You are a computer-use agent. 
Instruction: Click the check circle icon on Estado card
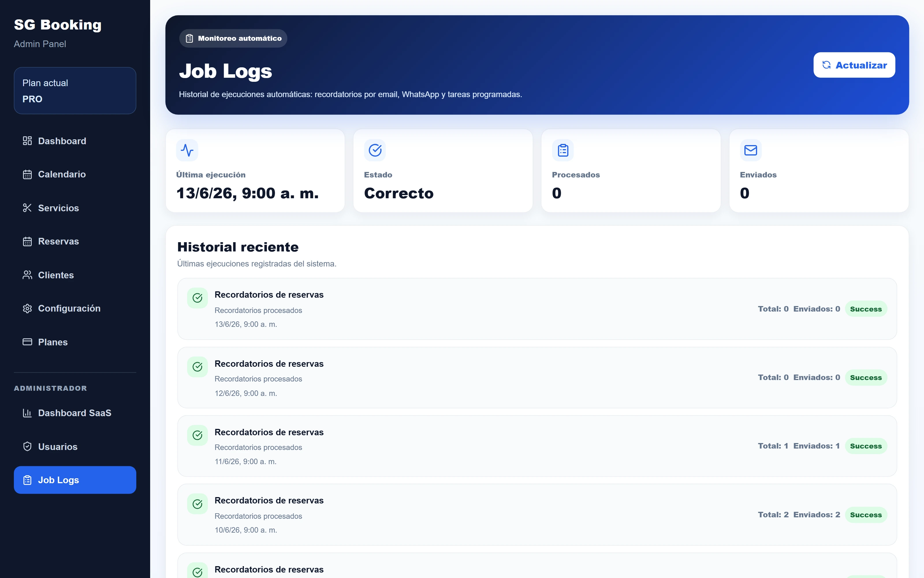375,150
